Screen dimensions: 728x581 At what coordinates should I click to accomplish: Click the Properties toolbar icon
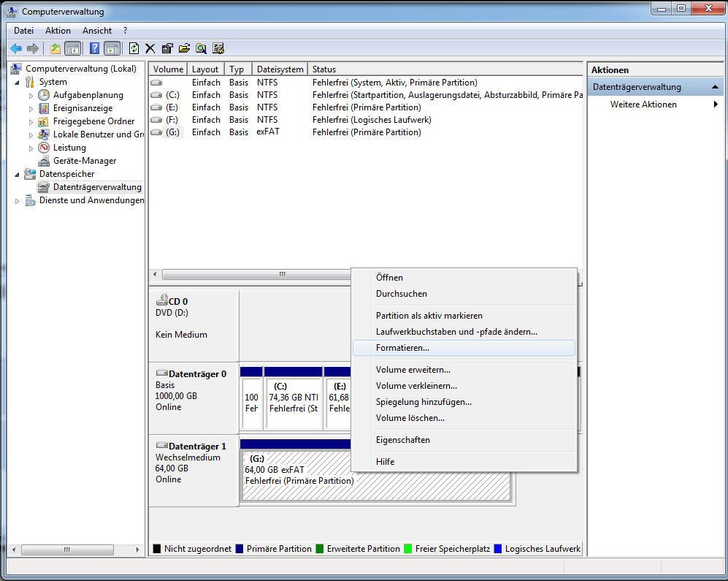(167, 49)
